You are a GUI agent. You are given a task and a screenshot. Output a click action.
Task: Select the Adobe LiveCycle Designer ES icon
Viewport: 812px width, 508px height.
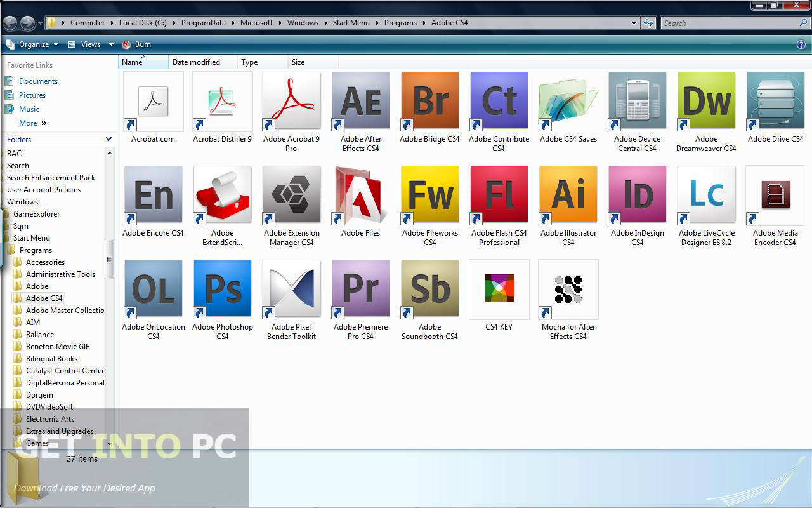click(x=707, y=196)
